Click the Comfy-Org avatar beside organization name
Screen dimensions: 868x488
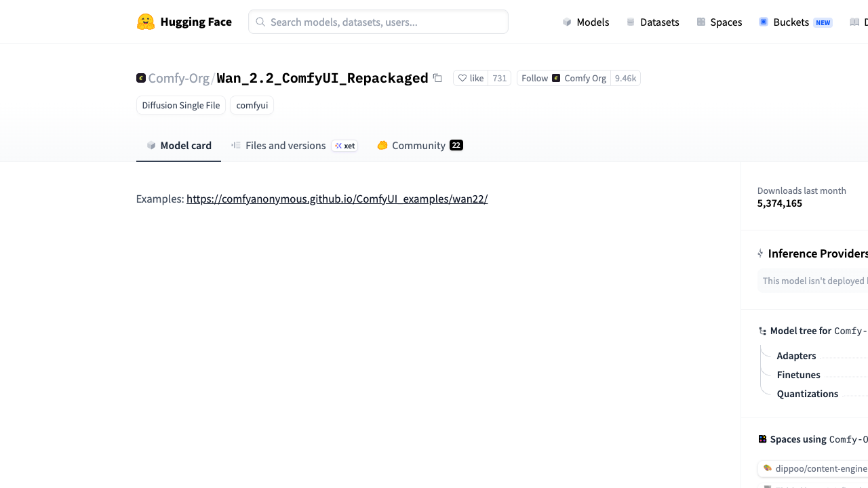[x=141, y=78]
